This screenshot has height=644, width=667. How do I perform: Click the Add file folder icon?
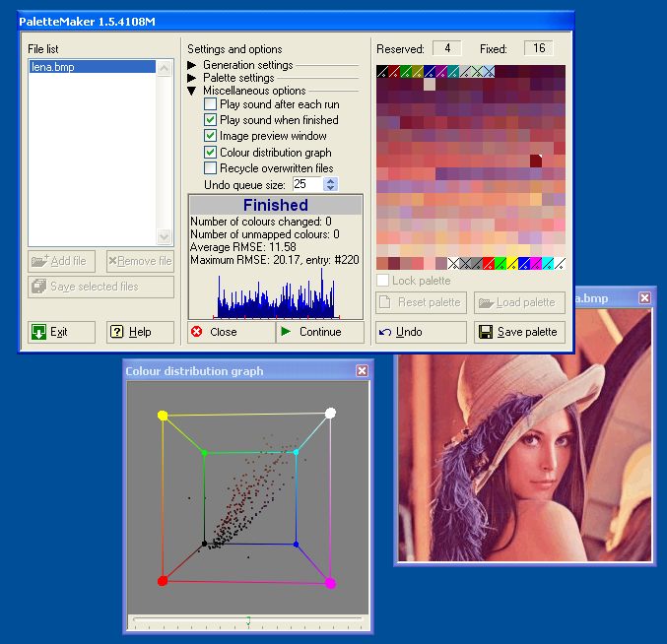pyautogui.click(x=40, y=261)
